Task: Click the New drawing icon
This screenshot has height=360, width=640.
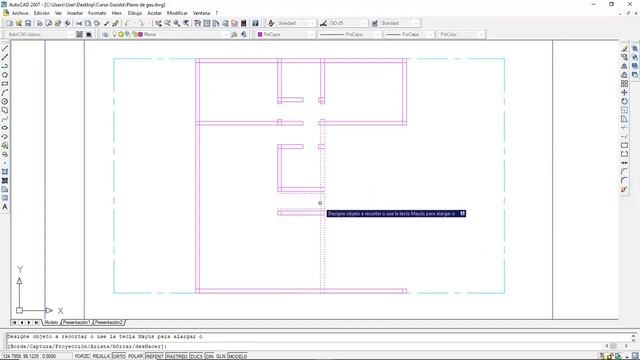Action: [x=9, y=23]
